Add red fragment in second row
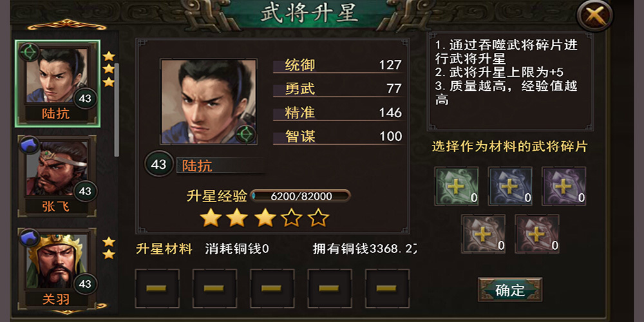644x322 pixels. (x=537, y=234)
